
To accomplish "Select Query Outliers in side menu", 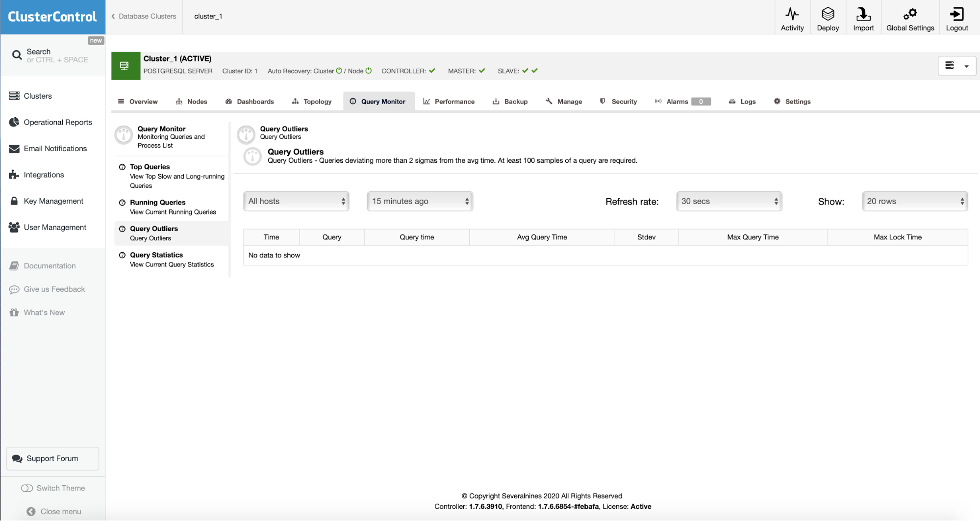I will [x=172, y=233].
